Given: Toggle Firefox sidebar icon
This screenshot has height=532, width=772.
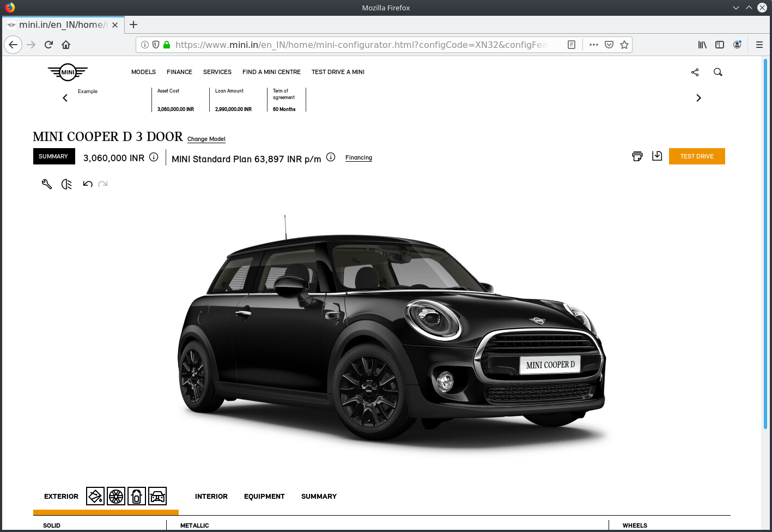Looking at the screenshot, I should coord(720,45).
